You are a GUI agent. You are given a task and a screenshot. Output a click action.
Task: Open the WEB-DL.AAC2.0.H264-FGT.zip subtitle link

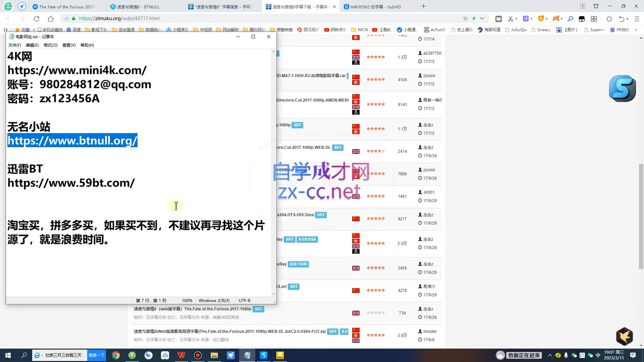(x=229, y=331)
